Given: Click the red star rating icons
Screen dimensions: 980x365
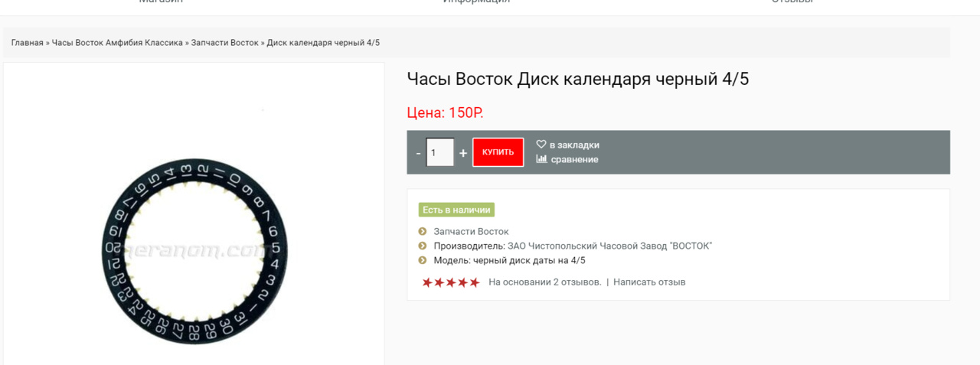Looking at the screenshot, I should click(451, 282).
